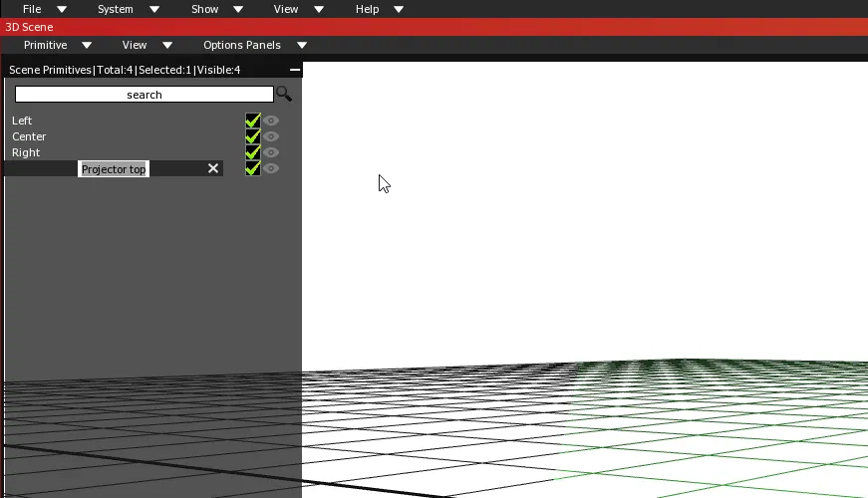Click the 3D Scene title bar
Image resolution: width=868 pixels, height=498 pixels.
tap(434, 27)
